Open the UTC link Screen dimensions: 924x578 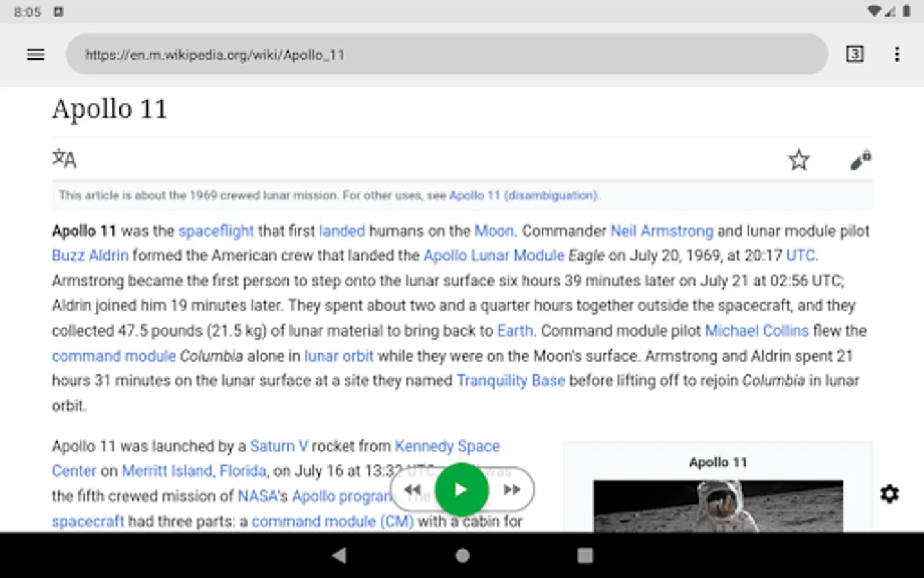[801, 256]
